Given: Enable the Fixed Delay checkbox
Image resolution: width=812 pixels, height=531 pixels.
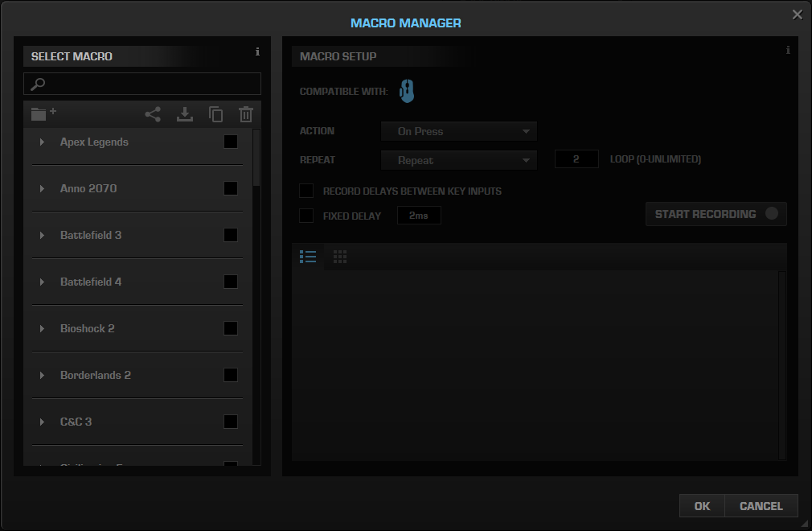Looking at the screenshot, I should click(306, 216).
